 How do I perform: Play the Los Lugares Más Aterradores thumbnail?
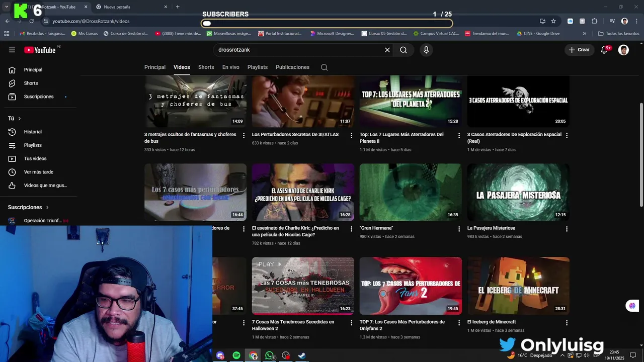tap(411, 101)
